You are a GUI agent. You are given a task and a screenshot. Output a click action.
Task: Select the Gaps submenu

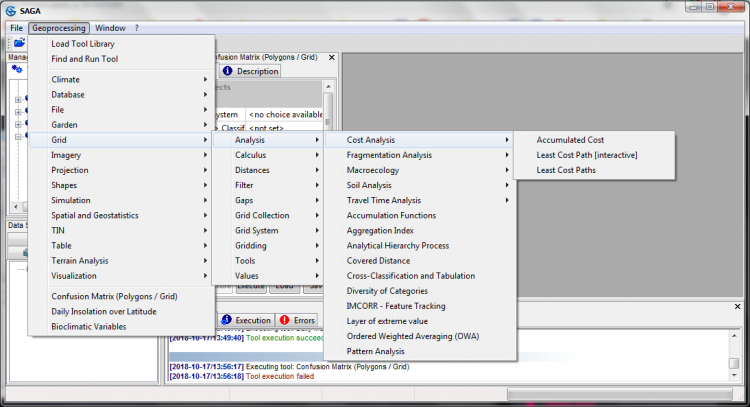(x=268, y=200)
